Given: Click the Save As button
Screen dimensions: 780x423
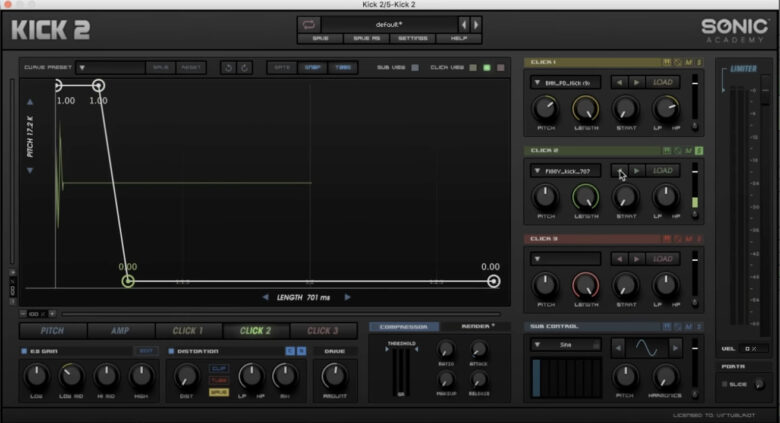Looking at the screenshot, I should click(367, 38).
